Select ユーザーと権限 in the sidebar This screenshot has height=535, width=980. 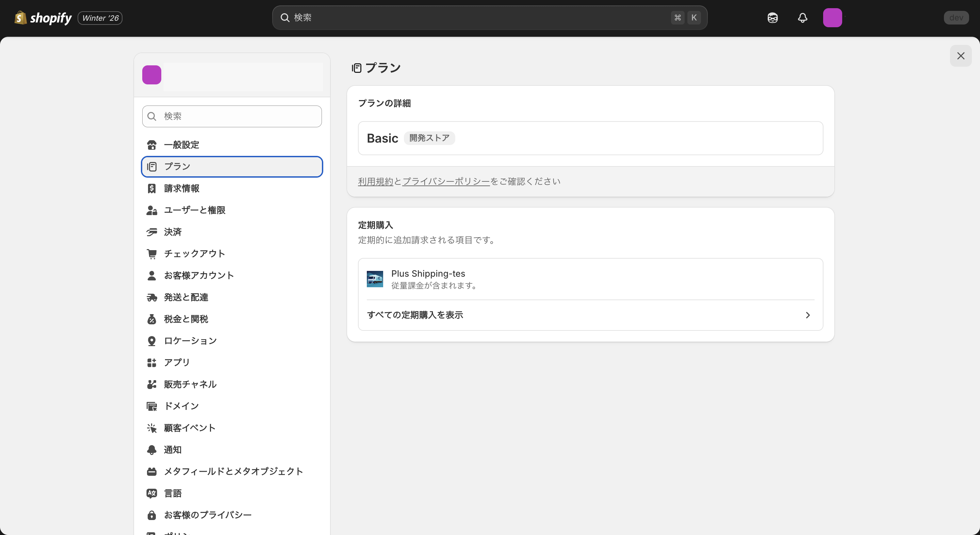click(x=195, y=210)
